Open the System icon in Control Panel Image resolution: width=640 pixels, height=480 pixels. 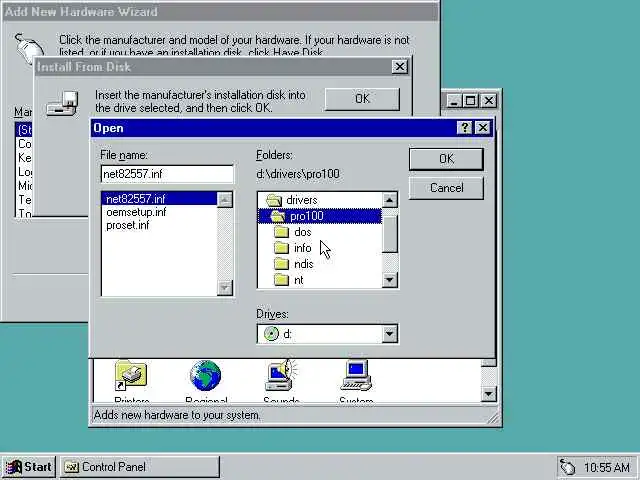pos(356,375)
